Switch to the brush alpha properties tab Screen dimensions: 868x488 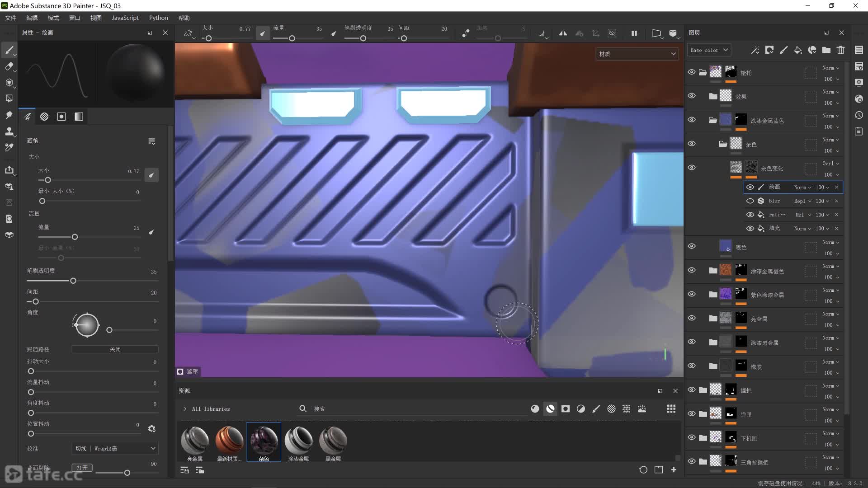tap(44, 117)
